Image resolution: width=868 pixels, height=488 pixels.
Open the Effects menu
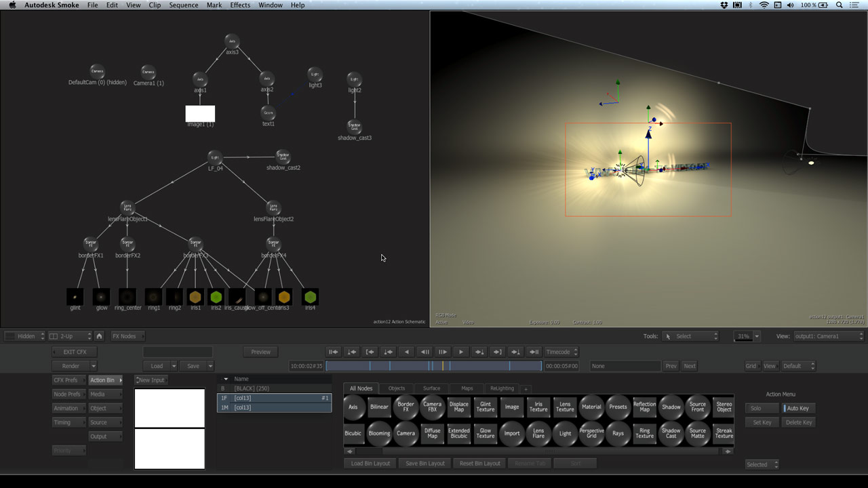click(x=240, y=5)
